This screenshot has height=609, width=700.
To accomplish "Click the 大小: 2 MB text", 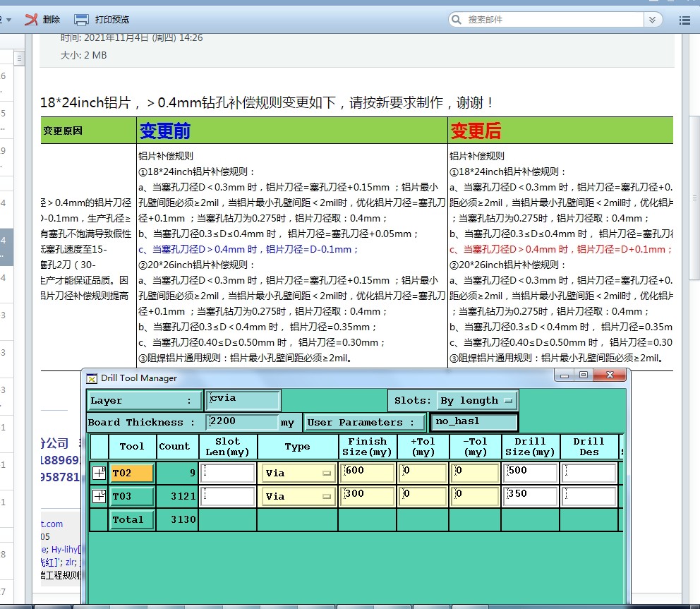I will click(x=83, y=55).
